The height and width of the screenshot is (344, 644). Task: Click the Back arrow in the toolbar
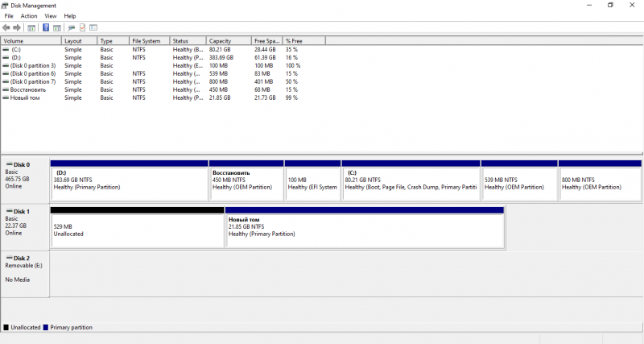coord(7,27)
